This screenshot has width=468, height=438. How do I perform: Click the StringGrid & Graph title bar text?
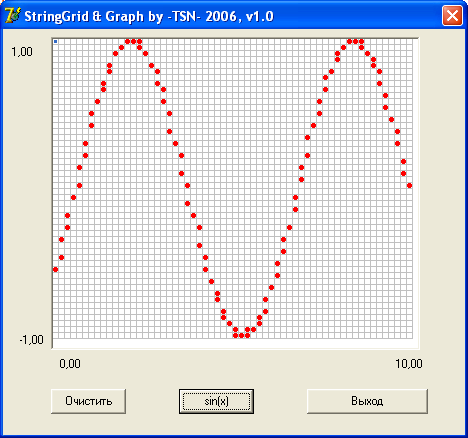[x=149, y=16]
